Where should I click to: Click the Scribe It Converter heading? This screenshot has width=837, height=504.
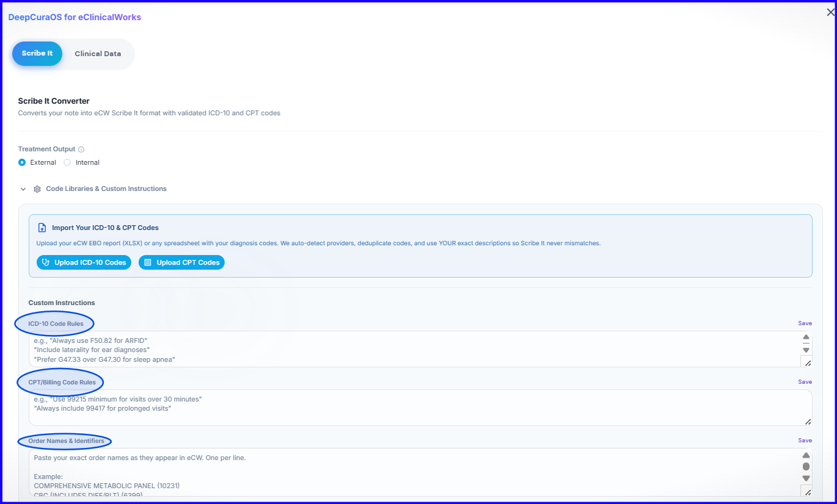54,101
